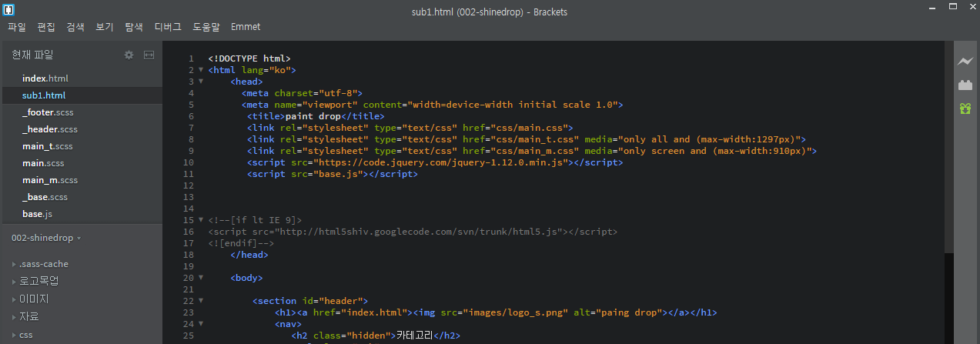The width and height of the screenshot is (980, 344).
Task: Collapse the nav tag fold on line 24
Action: pos(201,323)
